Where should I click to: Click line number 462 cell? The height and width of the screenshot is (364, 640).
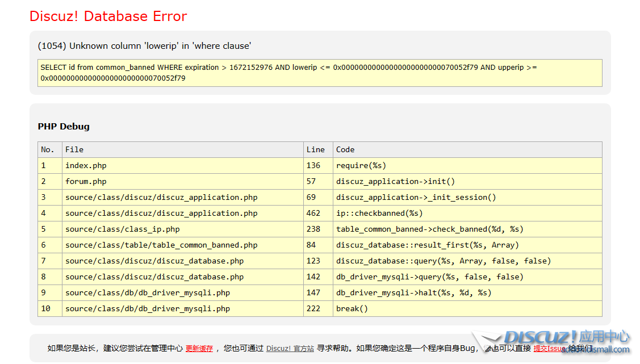[x=313, y=214]
